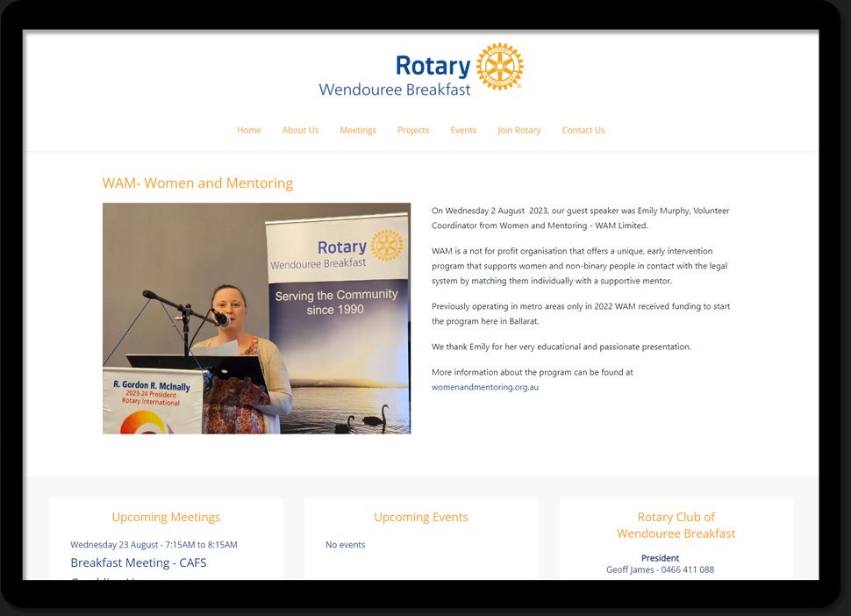Open the Breakfast Meeting - CAFS entry

(139, 562)
